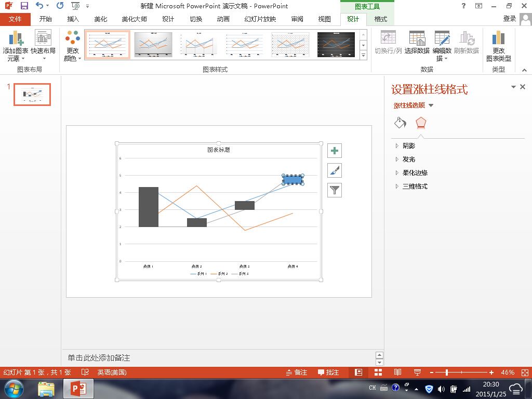Click PowerPoint taskbar icon
Viewport: 532px width, 399px height.
[78, 389]
